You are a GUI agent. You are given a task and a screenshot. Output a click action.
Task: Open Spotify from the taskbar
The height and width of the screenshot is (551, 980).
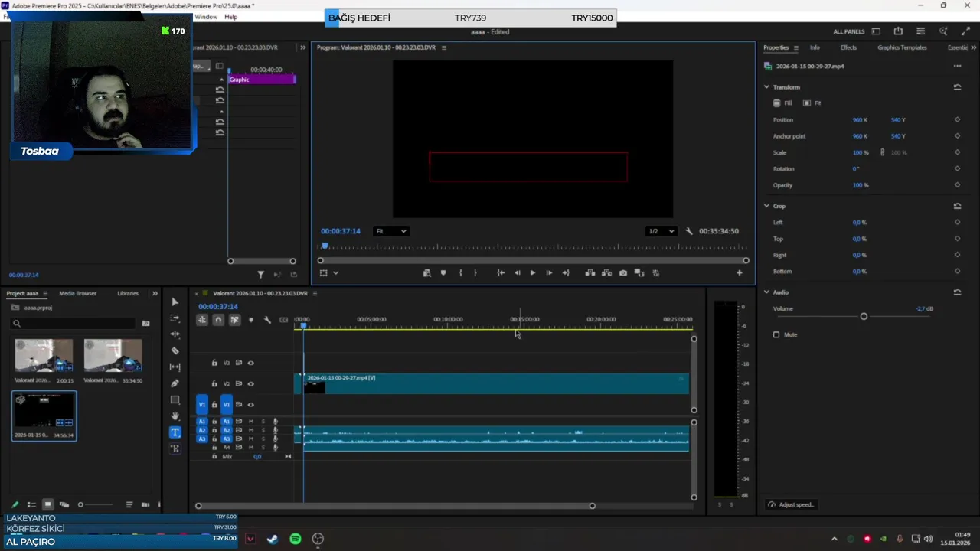click(296, 539)
